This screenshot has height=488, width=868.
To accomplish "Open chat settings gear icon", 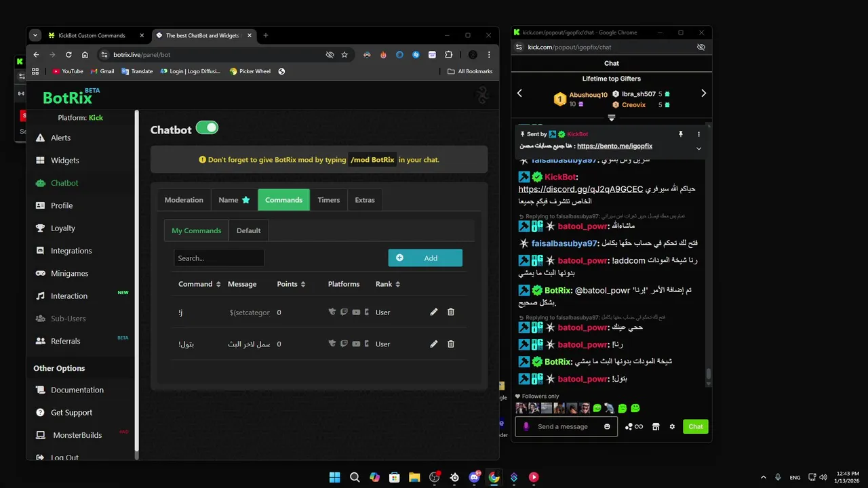I will pyautogui.click(x=672, y=426).
